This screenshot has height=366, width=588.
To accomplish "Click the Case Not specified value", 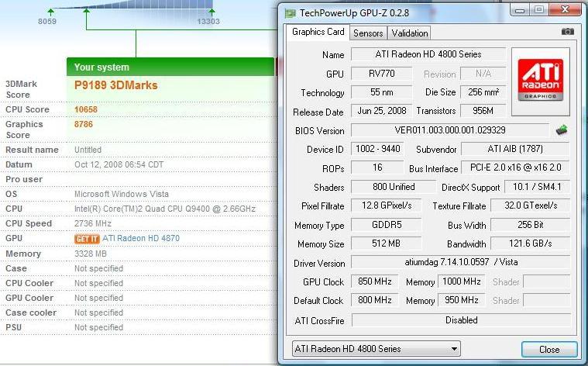I will point(98,268).
